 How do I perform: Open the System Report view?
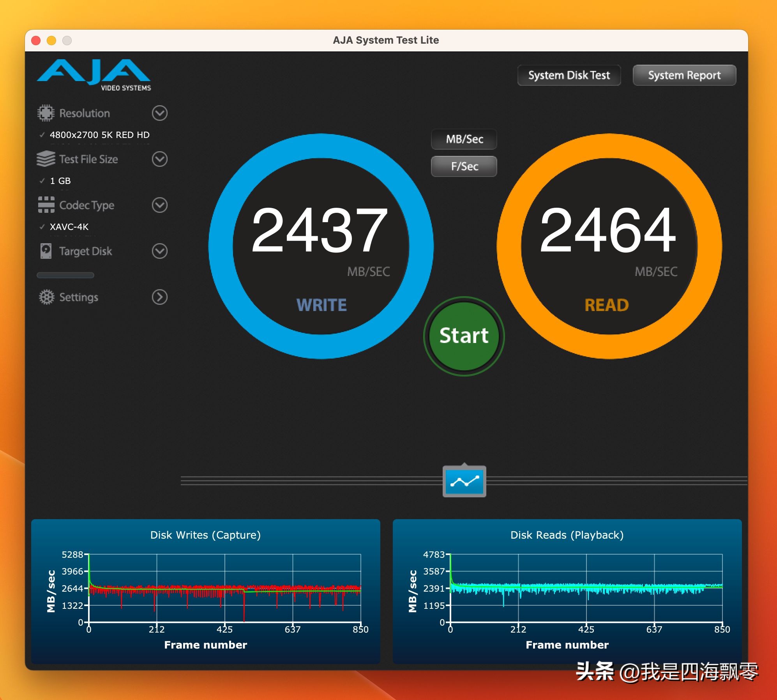(x=684, y=75)
